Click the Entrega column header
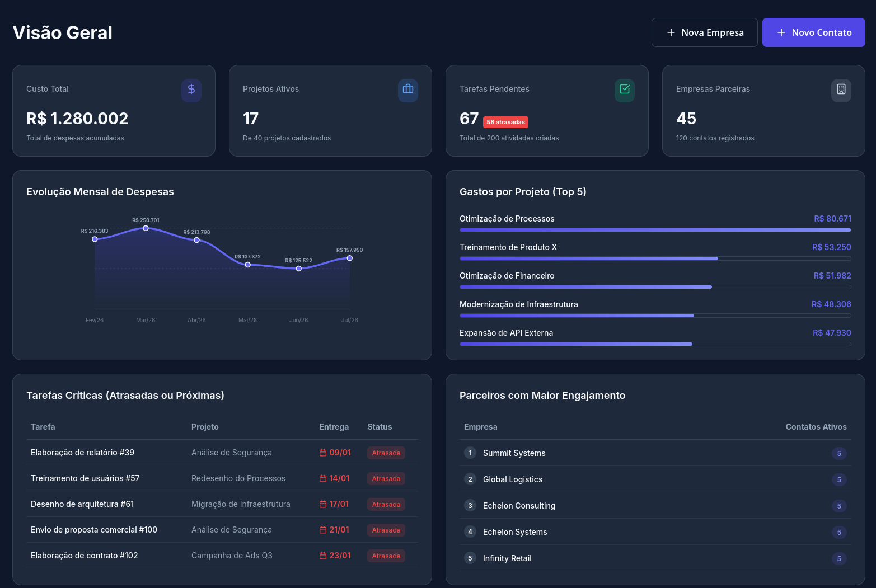Viewport: 876px width, 588px height. [334, 427]
